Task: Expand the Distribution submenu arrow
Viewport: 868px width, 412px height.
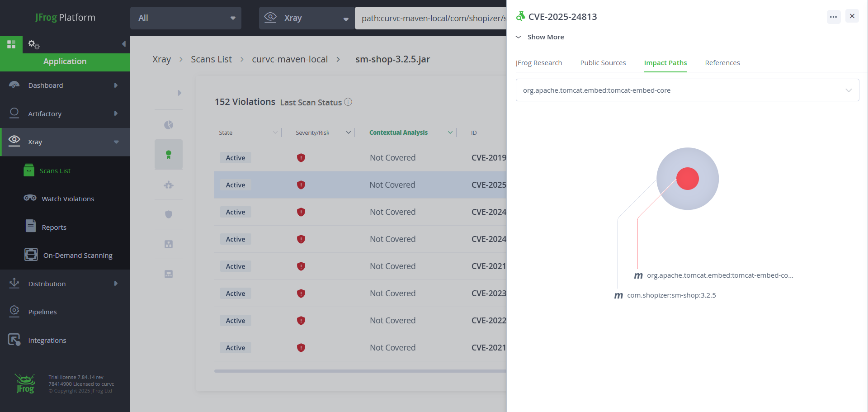Action: click(116, 284)
